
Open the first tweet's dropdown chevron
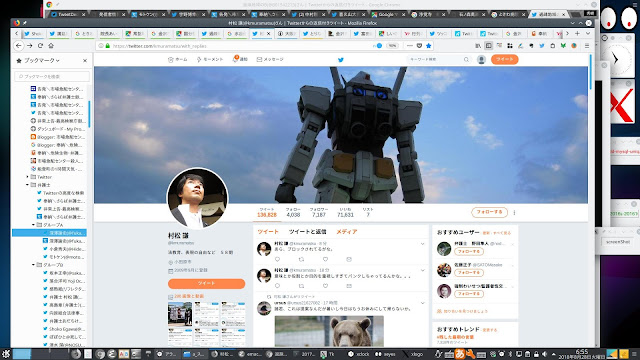[422, 244]
